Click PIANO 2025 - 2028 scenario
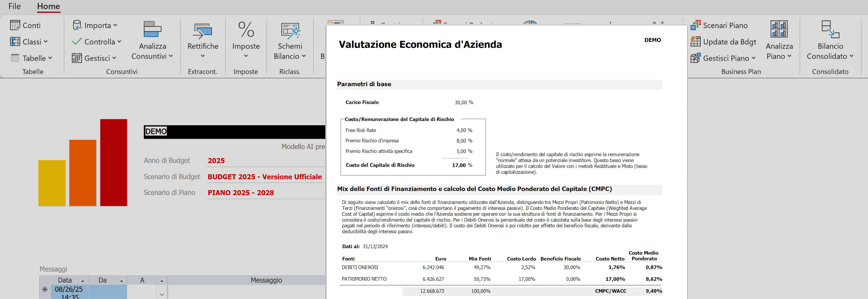 [x=240, y=193]
